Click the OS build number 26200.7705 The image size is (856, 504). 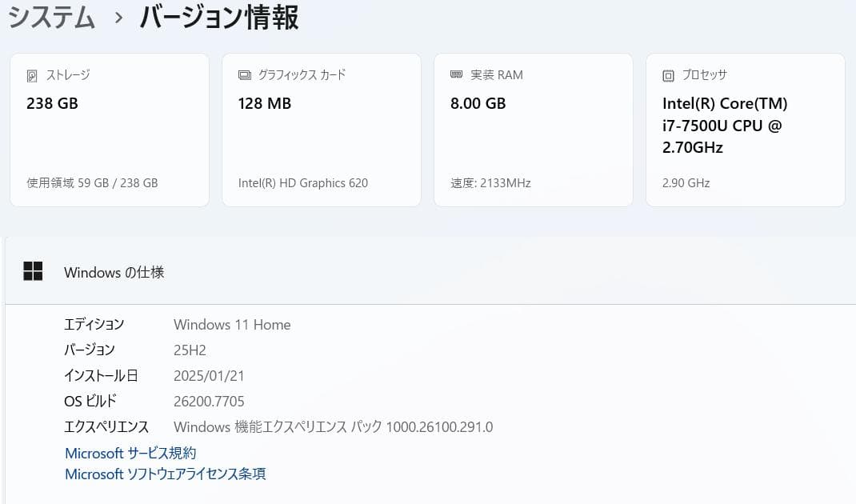(209, 401)
